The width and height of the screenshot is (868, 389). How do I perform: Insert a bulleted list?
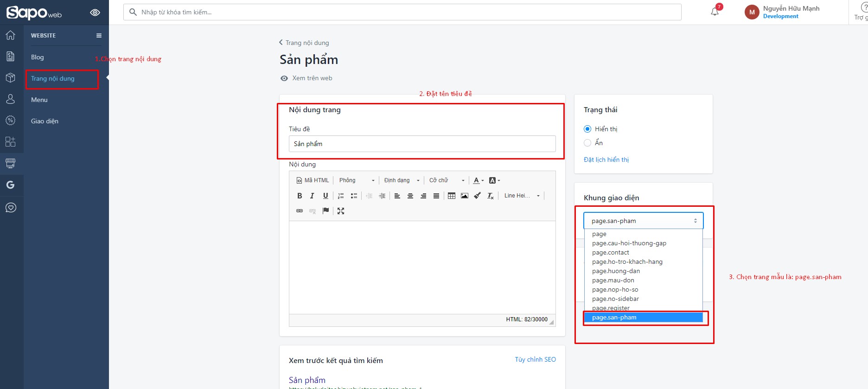coord(354,196)
